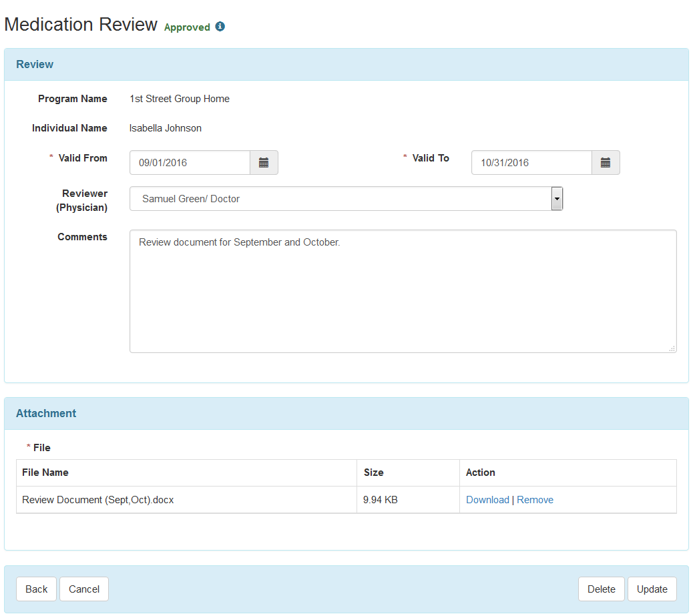Click the file name Review Document (Sept,Oct).docx
The width and height of the screenshot is (693, 616).
[x=97, y=500]
